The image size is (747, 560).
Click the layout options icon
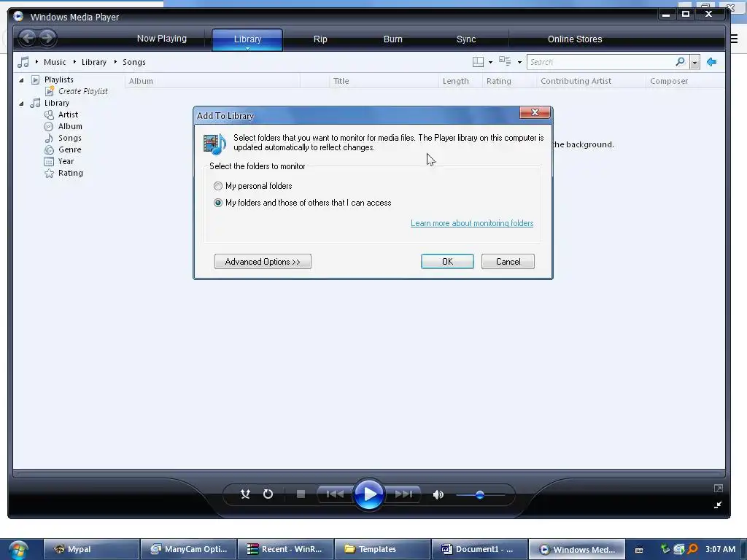478,62
